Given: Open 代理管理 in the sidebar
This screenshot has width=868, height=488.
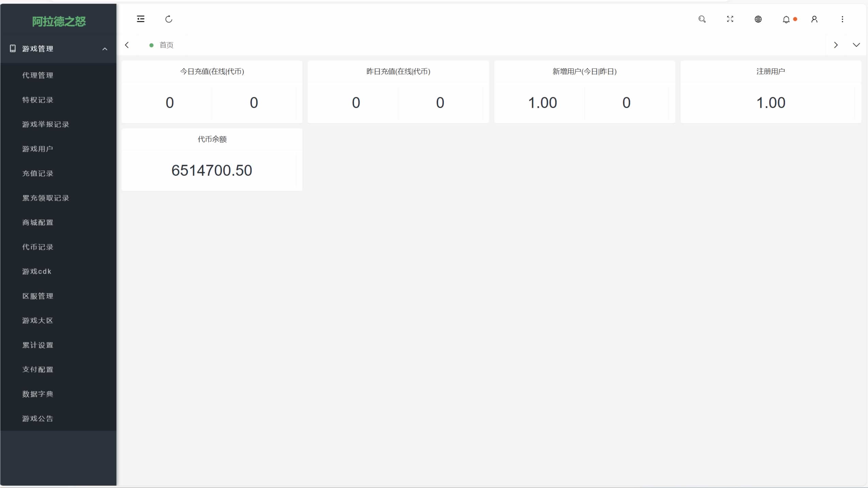Looking at the screenshot, I should coord(38,75).
